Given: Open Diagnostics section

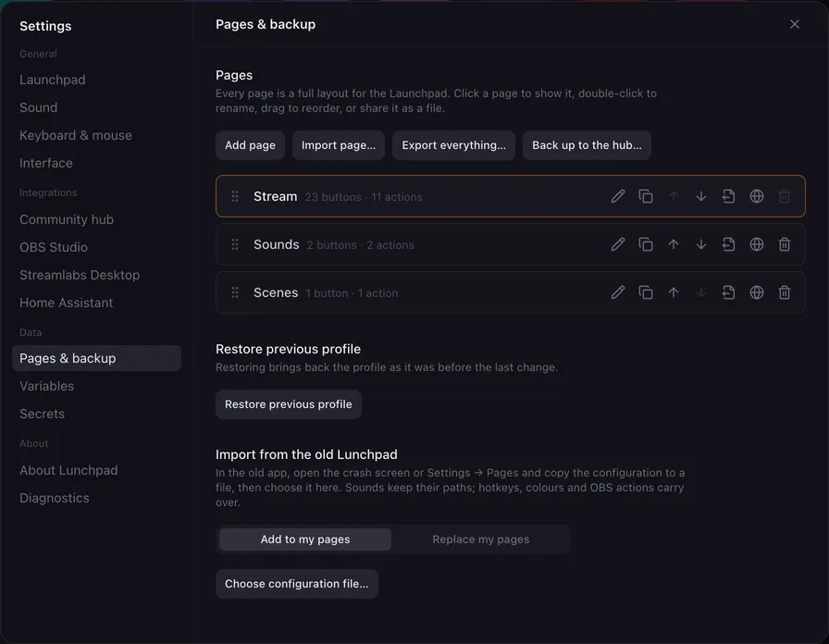Looking at the screenshot, I should pos(97,498).
